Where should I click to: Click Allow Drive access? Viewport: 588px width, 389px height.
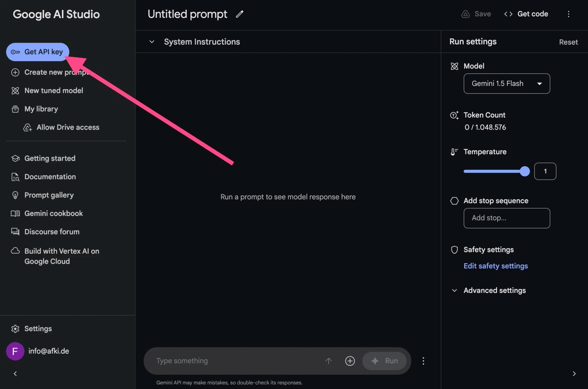coord(68,127)
